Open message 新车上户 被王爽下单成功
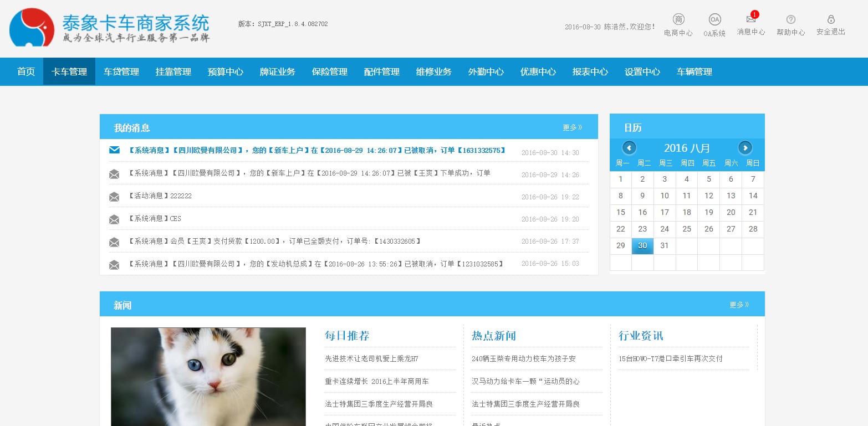 click(x=309, y=173)
